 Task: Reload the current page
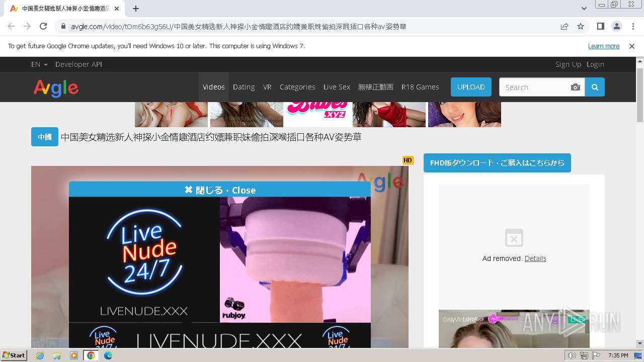(x=43, y=26)
